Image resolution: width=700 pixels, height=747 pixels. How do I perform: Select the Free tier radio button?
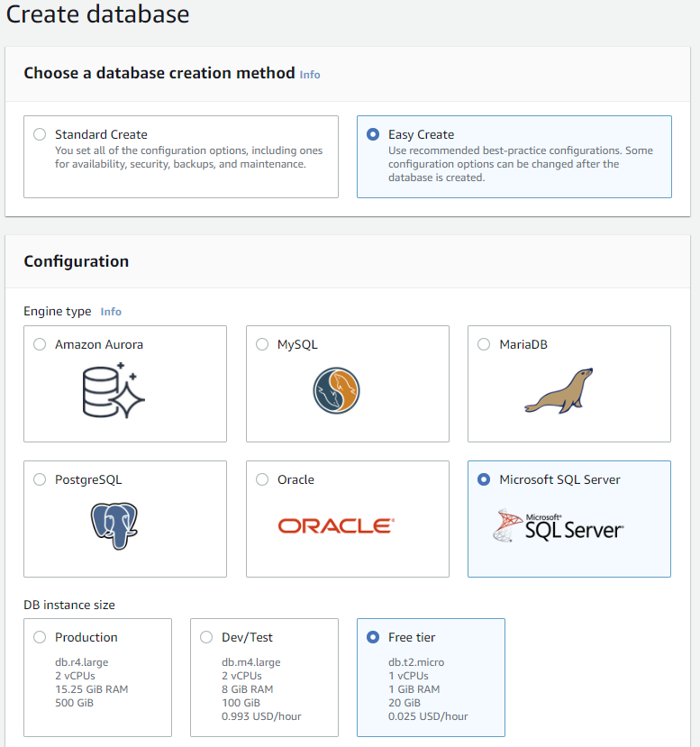373,637
